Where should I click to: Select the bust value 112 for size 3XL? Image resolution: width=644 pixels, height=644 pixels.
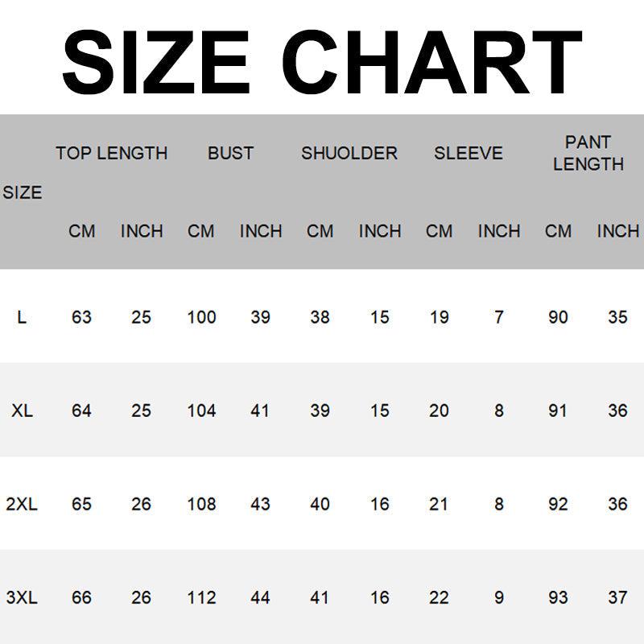click(201, 598)
